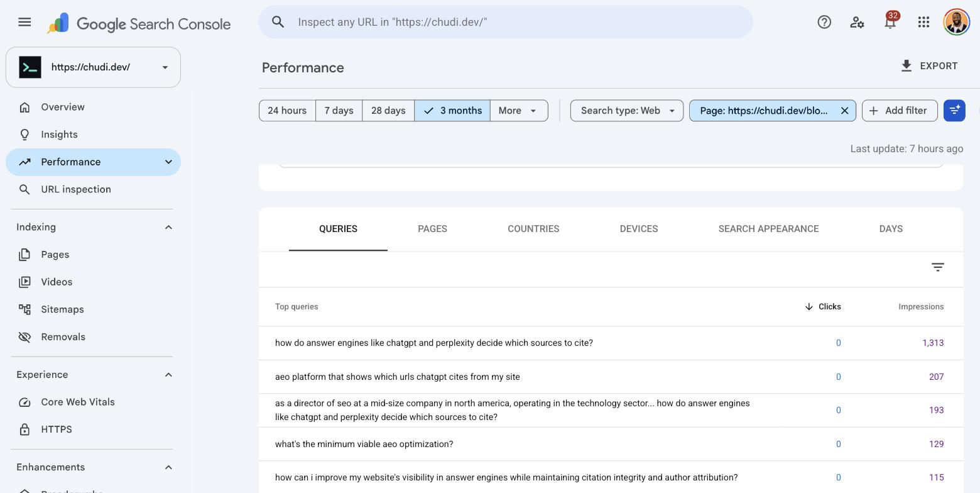Open the Search type: Web dropdown
The image size is (980, 493).
coord(627,111)
